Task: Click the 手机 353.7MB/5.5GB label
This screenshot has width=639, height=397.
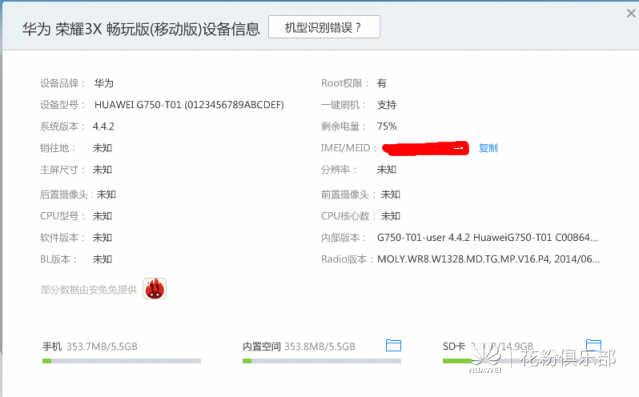Action: coord(90,346)
